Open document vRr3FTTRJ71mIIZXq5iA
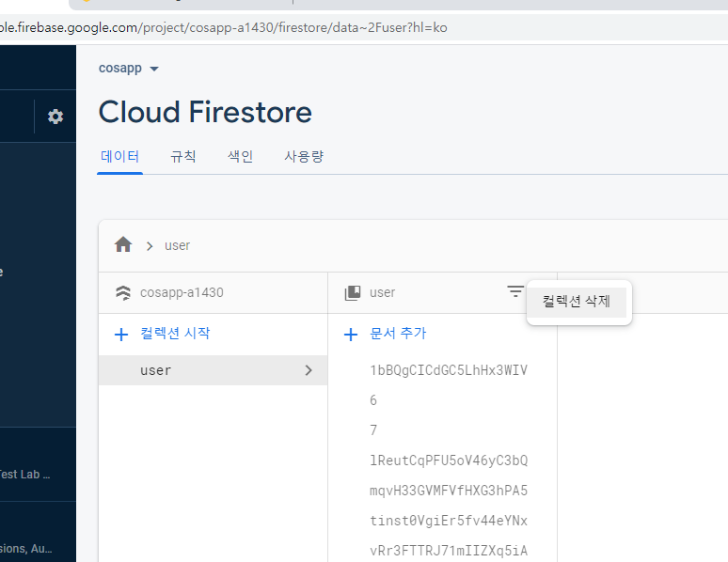This screenshot has width=728, height=562. point(449,551)
